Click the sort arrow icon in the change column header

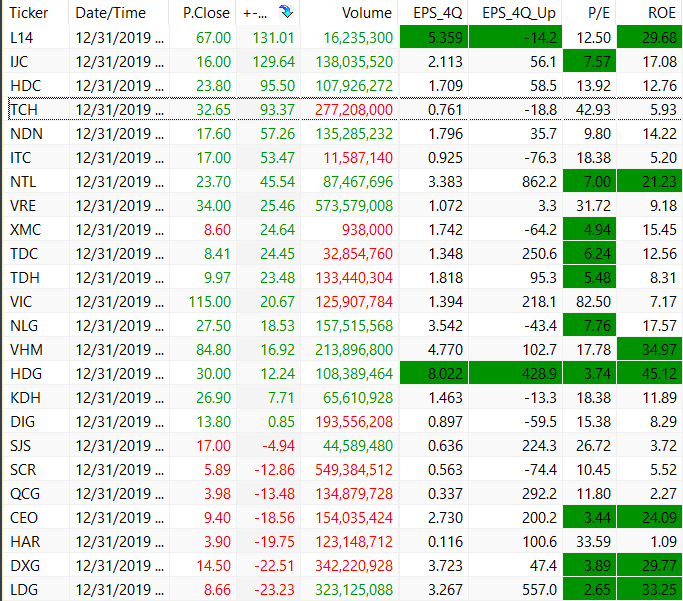tap(287, 13)
